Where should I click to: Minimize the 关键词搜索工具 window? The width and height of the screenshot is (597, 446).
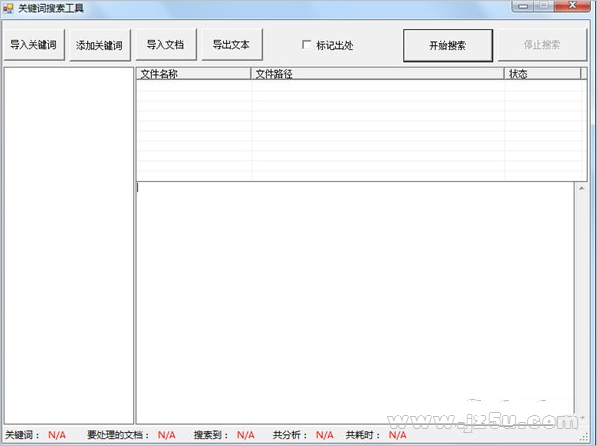pos(524,6)
